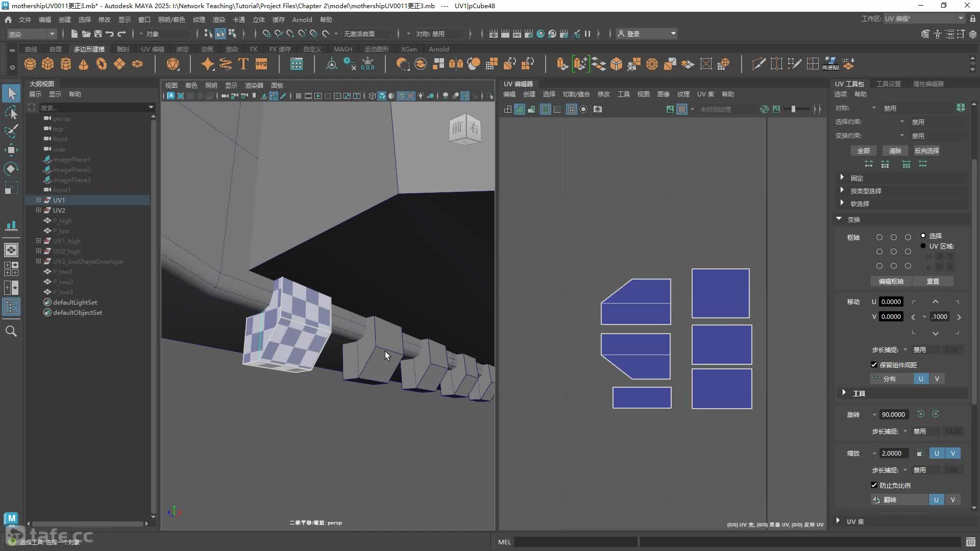Click the 重置 pivot button
The width and height of the screenshot is (980, 551).
click(x=933, y=281)
